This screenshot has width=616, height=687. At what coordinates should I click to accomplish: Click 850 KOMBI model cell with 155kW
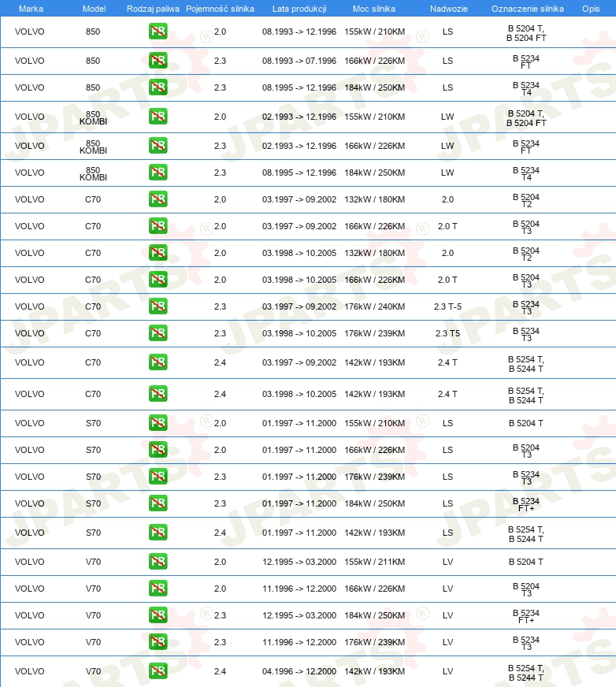93,117
